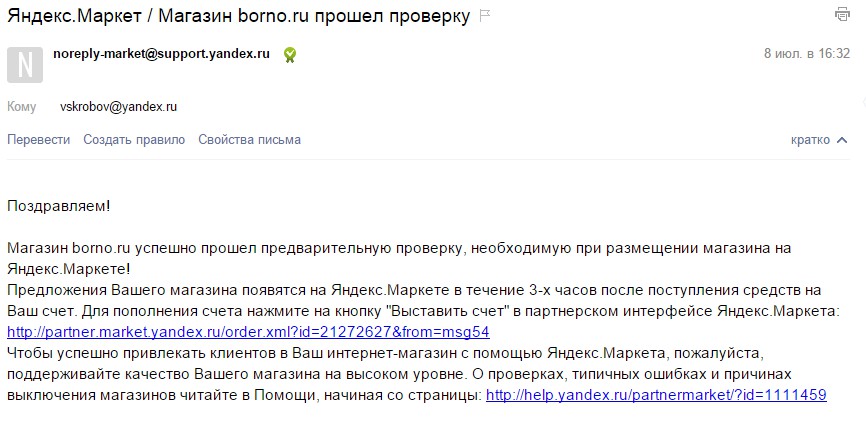Click recipient address vskrobov@yandex.ru
866x447 pixels.
point(118,106)
